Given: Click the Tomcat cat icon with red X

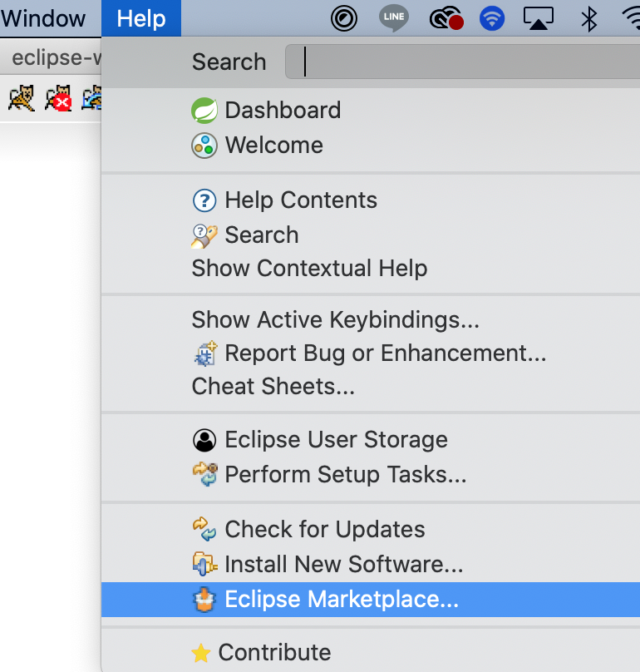Looking at the screenshot, I should click(58, 98).
